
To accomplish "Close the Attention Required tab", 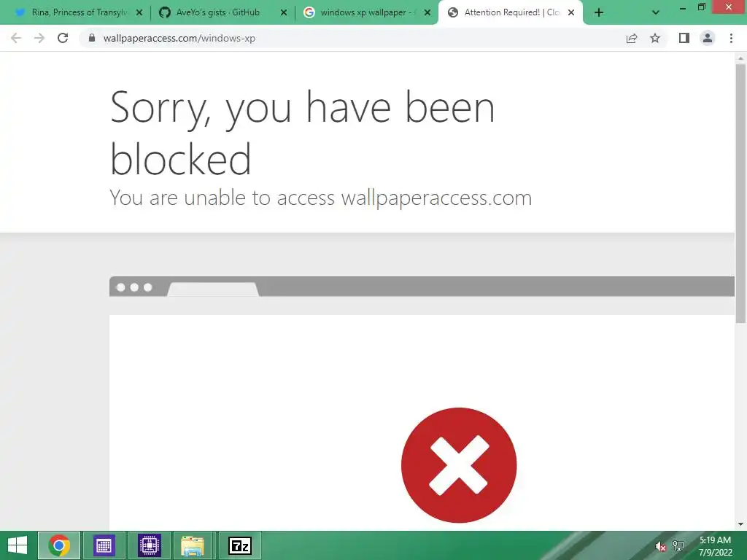I will pyautogui.click(x=571, y=13).
